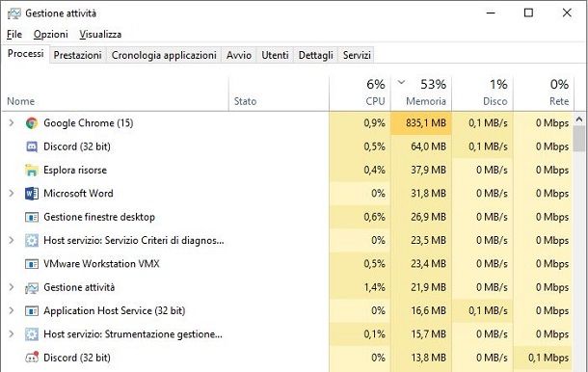
Task: Switch to the Prestazioni tab
Action: coord(78,55)
